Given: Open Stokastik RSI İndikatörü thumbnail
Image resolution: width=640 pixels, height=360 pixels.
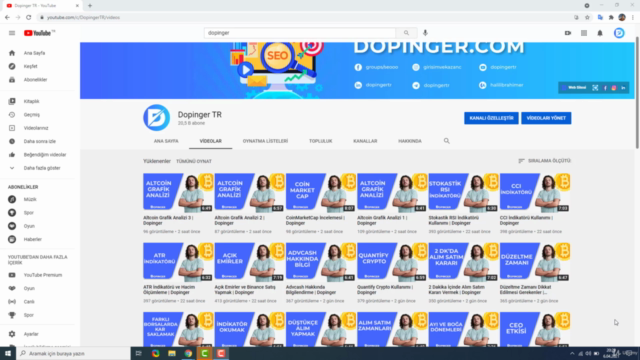Looking at the screenshot, I should 464,193.
